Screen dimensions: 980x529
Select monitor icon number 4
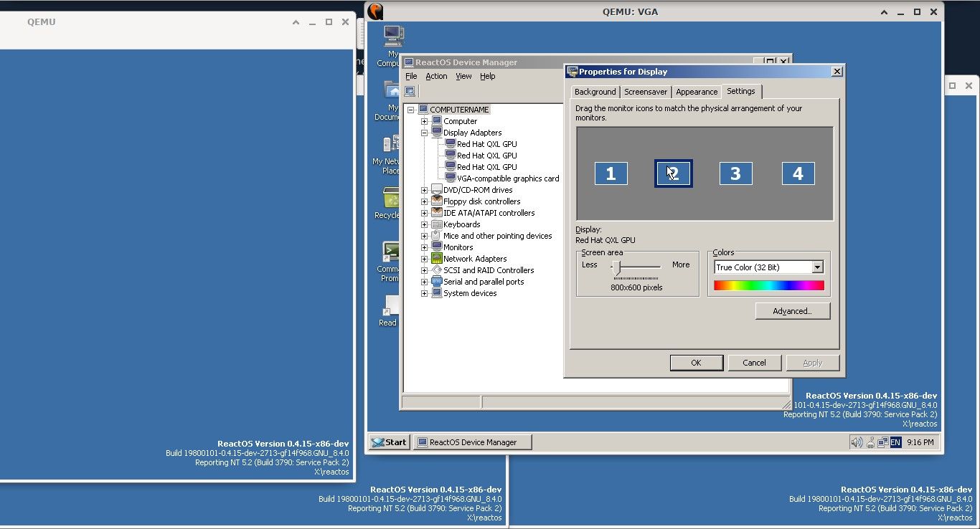(x=798, y=173)
